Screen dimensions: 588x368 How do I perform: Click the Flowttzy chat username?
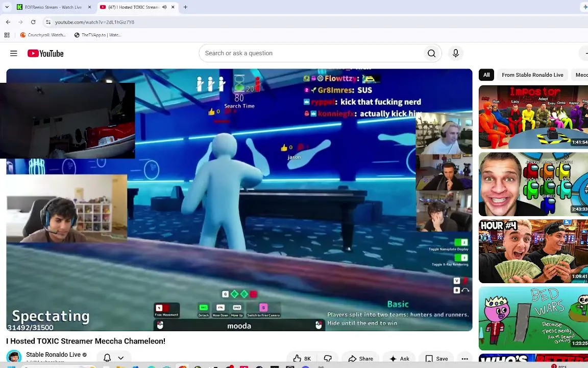pos(340,79)
